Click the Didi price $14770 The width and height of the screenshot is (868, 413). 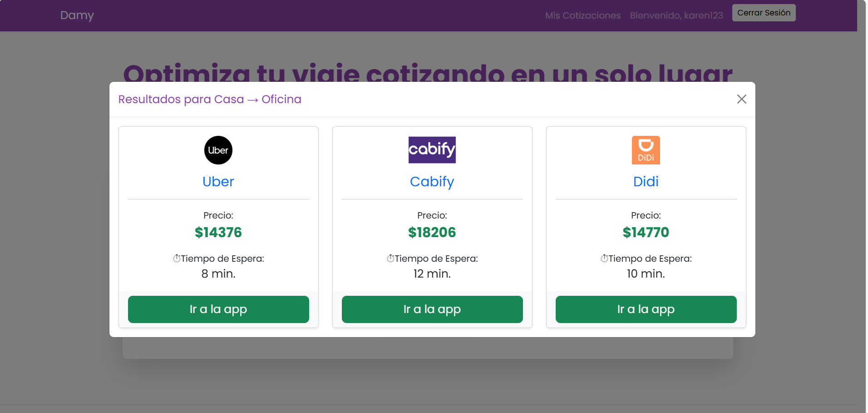coord(646,233)
